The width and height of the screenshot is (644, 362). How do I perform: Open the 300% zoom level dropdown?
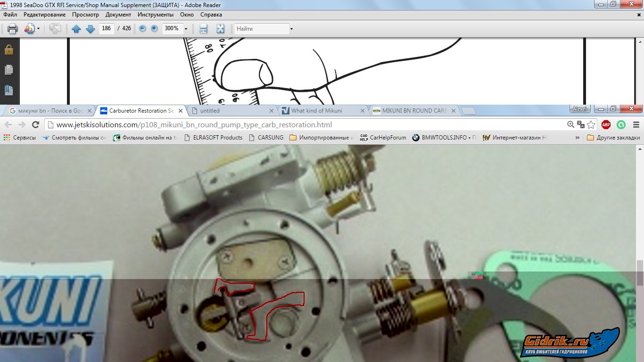click(x=186, y=29)
